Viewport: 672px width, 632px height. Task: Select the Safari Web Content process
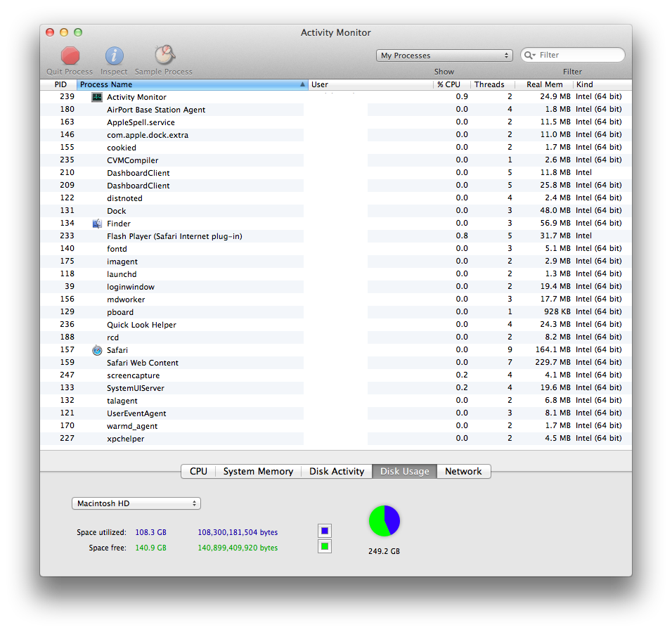pyautogui.click(x=336, y=363)
